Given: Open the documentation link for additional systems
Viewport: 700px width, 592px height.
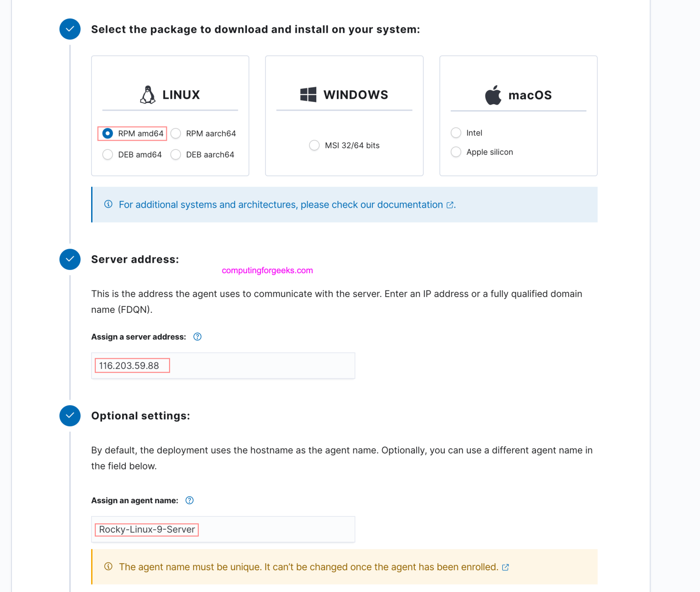Looking at the screenshot, I should pos(281,205).
